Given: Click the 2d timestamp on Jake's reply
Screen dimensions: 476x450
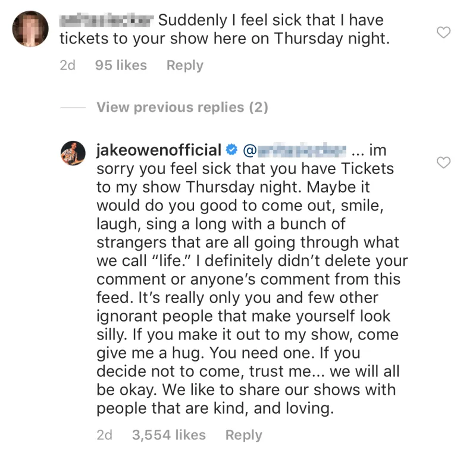Looking at the screenshot, I should (105, 435).
